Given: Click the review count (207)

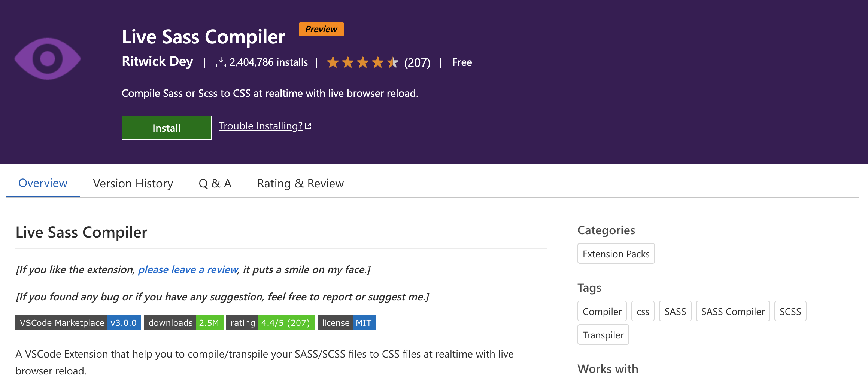Looking at the screenshot, I should (417, 63).
